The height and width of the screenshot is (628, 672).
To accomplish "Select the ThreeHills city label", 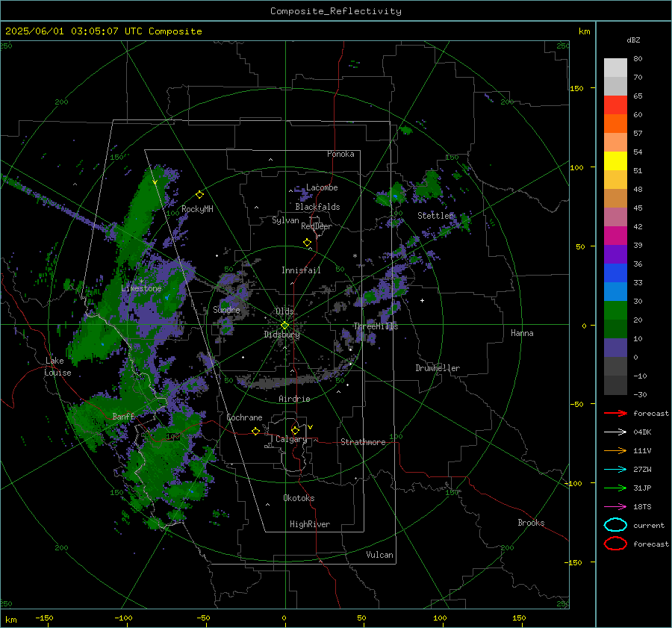I will coord(376,326).
